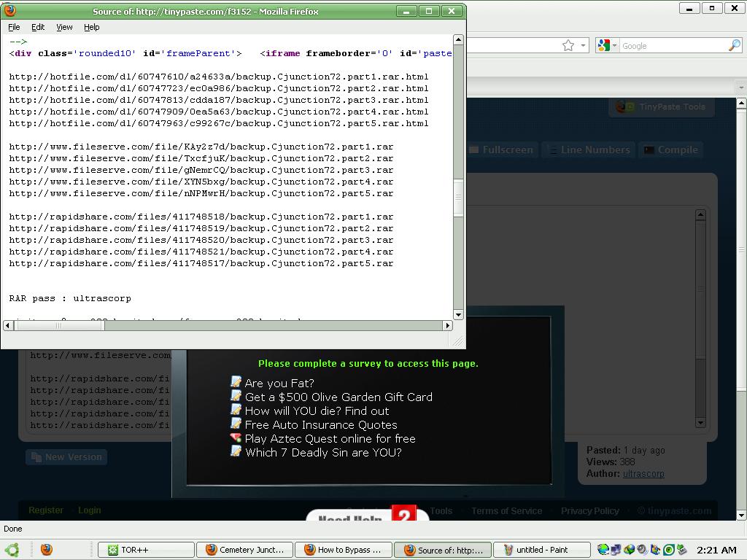Switch to Cemetery Junct... Firefox taskbar window

click(244, 550)
